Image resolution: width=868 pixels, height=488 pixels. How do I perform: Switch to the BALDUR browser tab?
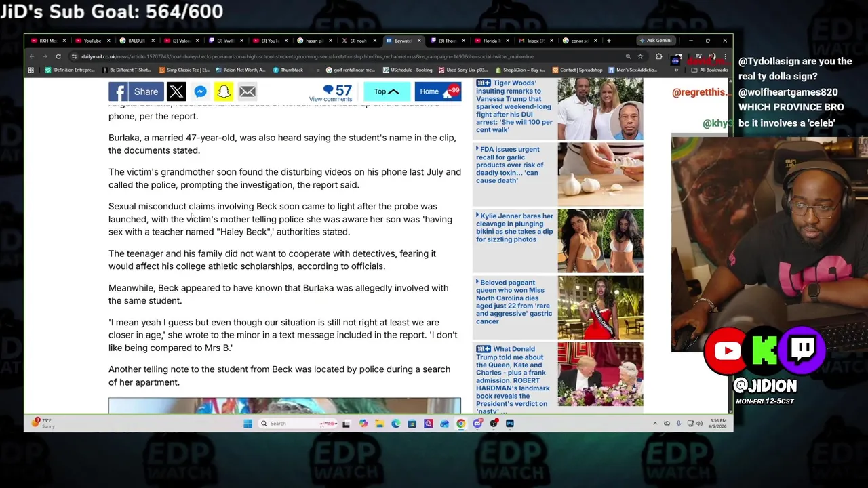pyautogui.click(x=136, y=41)
